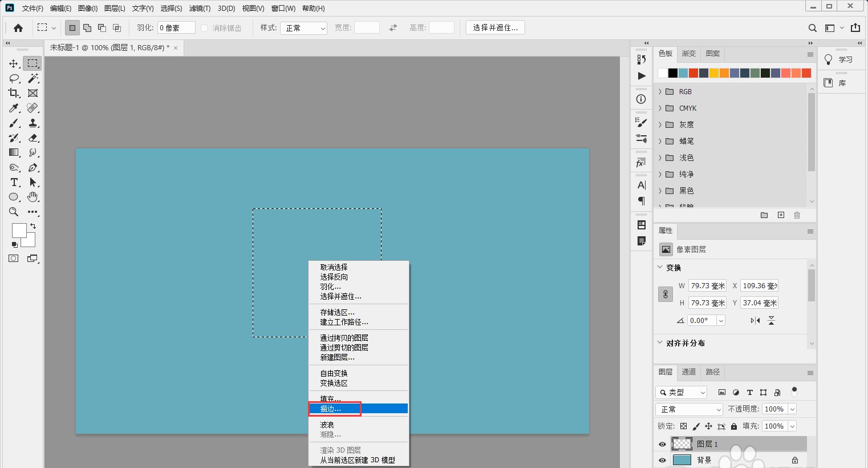Select the Lasso tool
The height and width of the screenshot is (468, 868).
(x=14, y=78)
